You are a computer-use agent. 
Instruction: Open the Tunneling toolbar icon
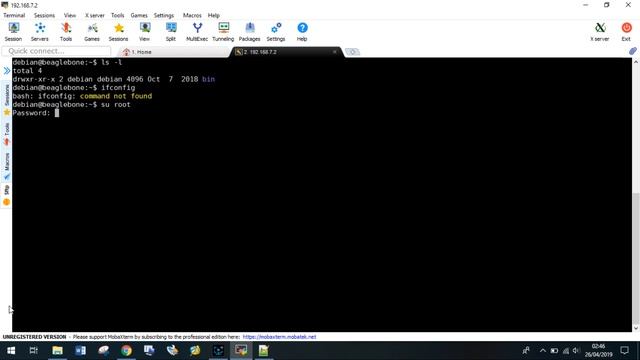[223, 32]
